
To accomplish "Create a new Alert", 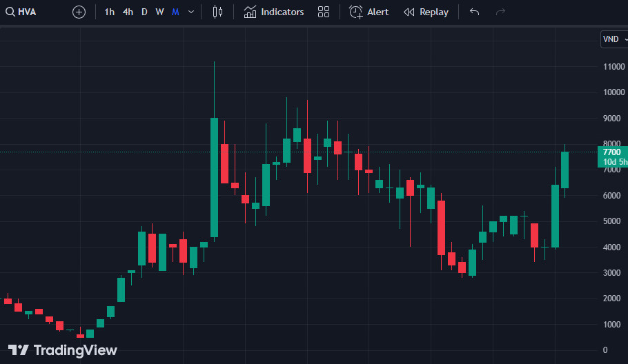I will coord(369,12).
